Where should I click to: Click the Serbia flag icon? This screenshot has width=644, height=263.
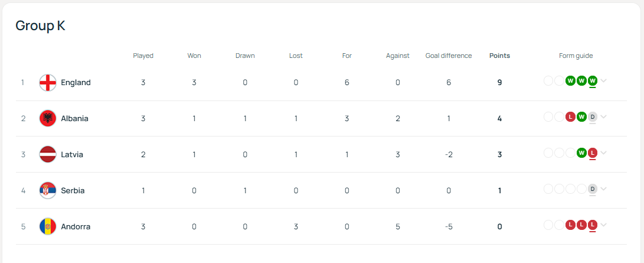tap(48, 191)
